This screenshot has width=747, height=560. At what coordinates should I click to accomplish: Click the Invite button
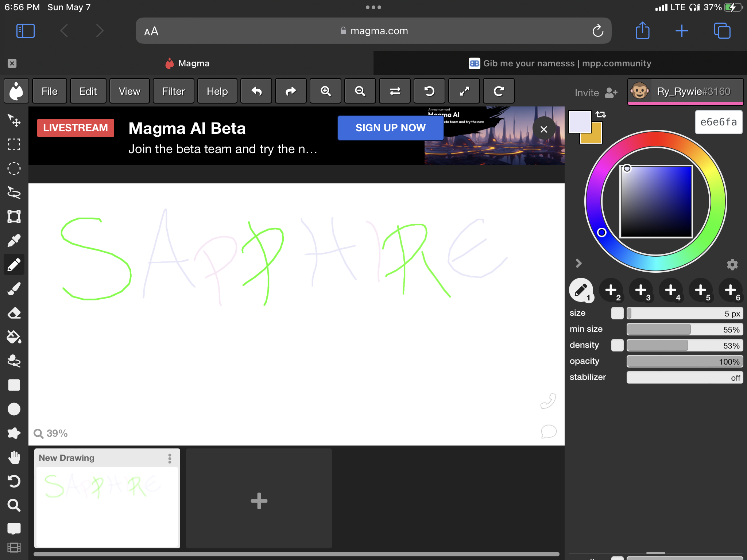(596, 93)
